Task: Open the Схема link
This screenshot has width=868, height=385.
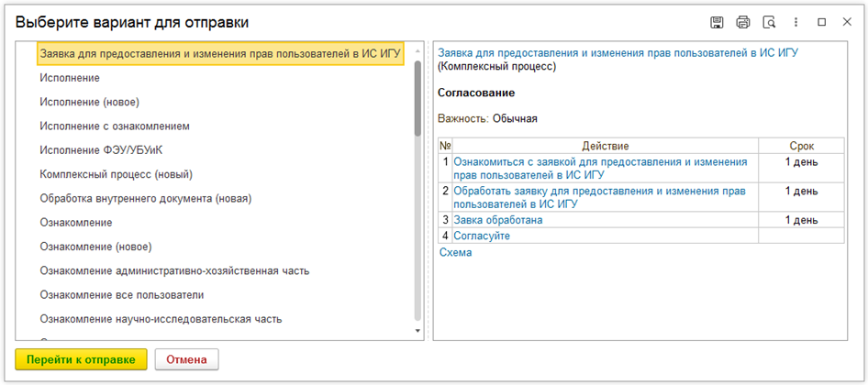Action: coord(456,253)
